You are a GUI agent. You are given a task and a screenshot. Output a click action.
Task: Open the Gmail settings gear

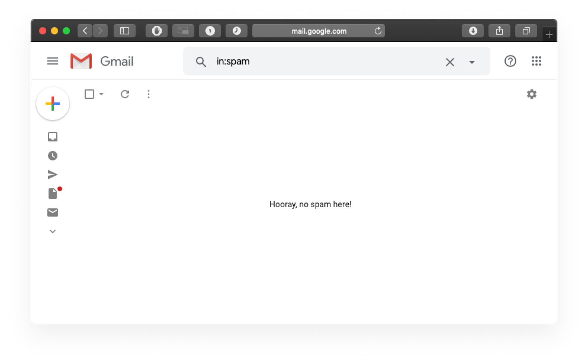(x=531, y=94)
